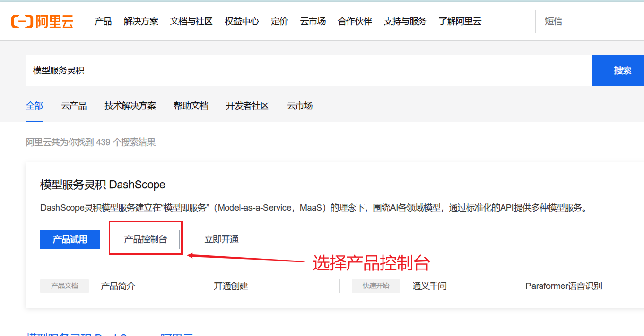Switch to the 云产品 tab
The width and height of the screenshot is (644, 336).
click(x=74, y=106)
